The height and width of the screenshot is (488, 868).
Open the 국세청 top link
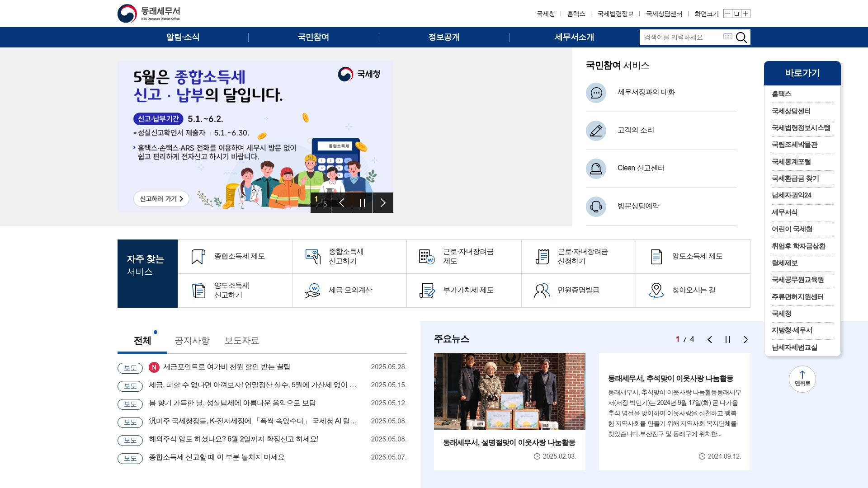[546, 14]
